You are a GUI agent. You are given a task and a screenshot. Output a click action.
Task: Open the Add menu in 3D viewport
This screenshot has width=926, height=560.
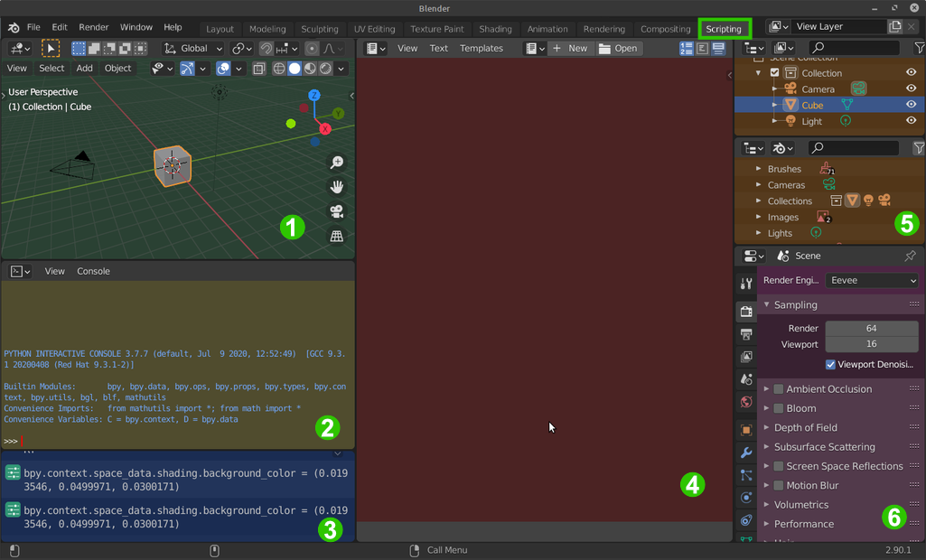84,69
